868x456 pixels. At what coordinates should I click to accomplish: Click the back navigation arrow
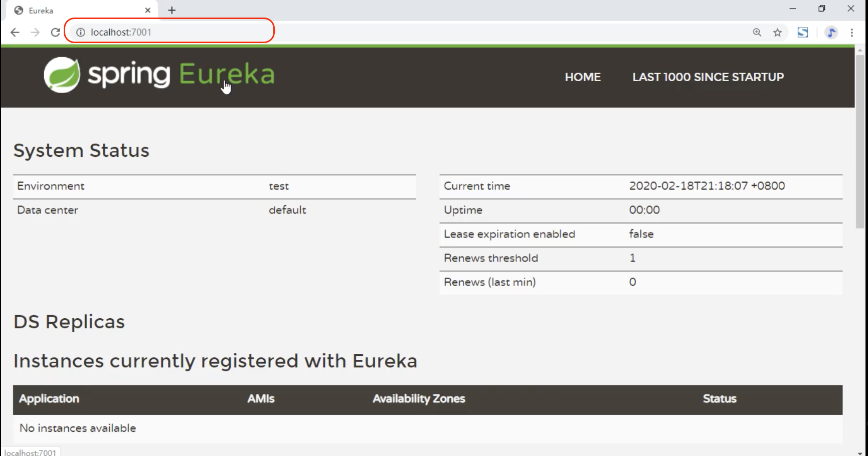[15, 32]
